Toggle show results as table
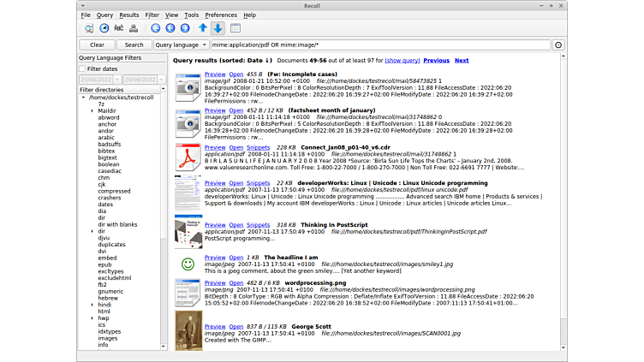Viewport: 644px width, 362px height. point(235,28)
